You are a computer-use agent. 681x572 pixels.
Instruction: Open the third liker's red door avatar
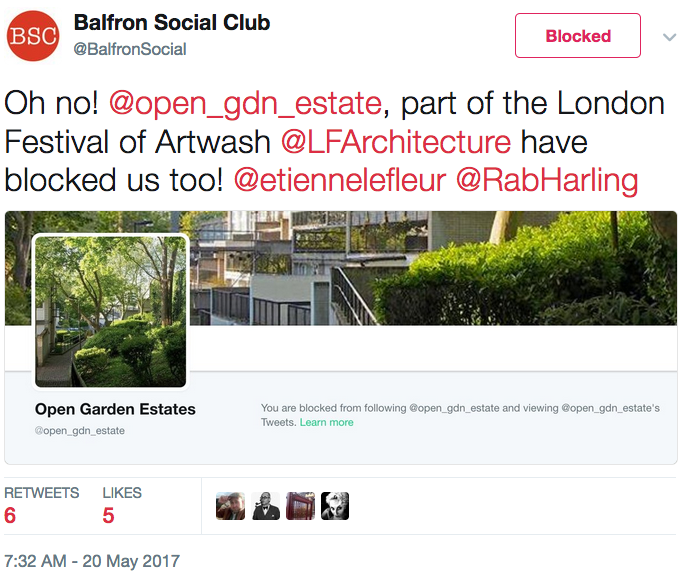click(x=300, y=506)
